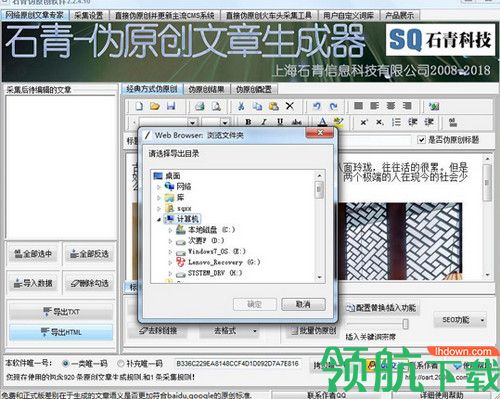The image size is (500, 399).
Task: Apply text highlight with the marker icon
Action: (338, 122)
